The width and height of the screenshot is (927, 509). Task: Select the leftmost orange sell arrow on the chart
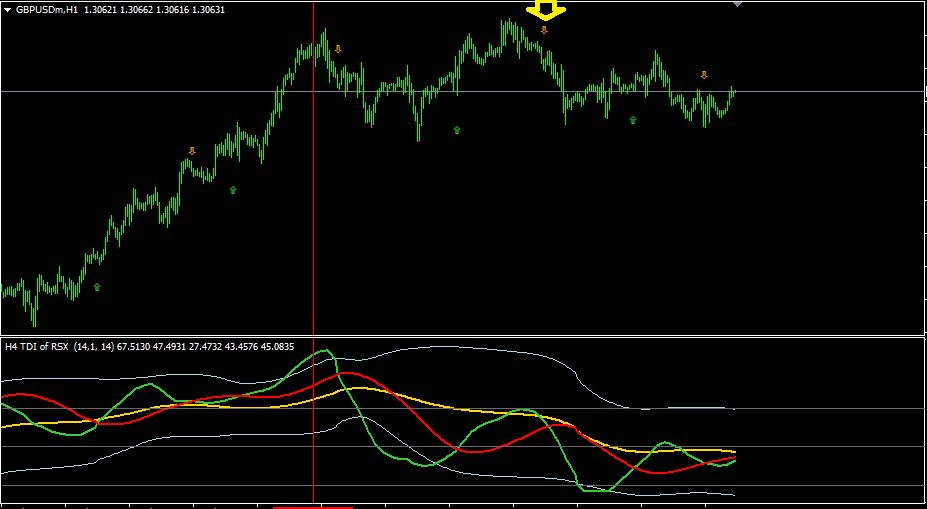[x=192, y=151]
